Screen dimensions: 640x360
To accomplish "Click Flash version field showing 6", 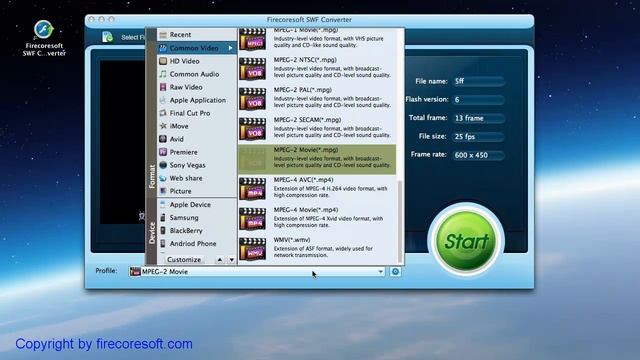I will (478, 100).
